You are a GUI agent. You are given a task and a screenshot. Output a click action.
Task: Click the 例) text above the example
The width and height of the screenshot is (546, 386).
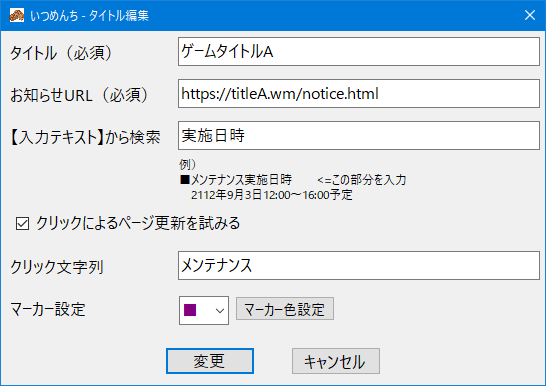point(187,164)
